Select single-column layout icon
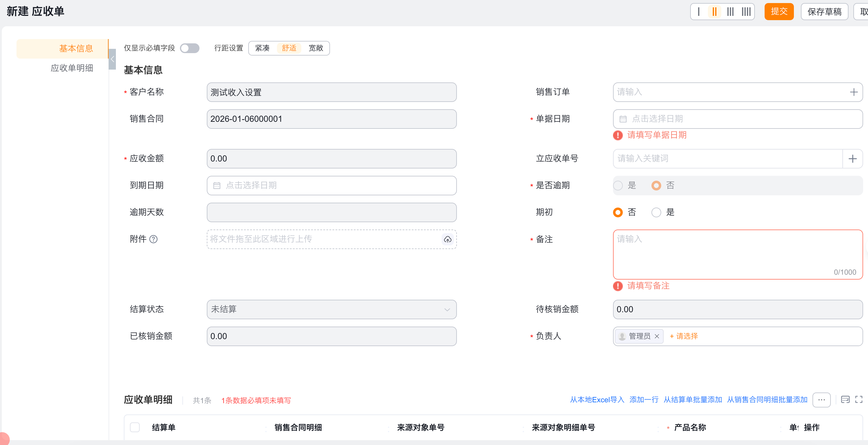This screenshot has width=868, height=445. click(698, 12)
